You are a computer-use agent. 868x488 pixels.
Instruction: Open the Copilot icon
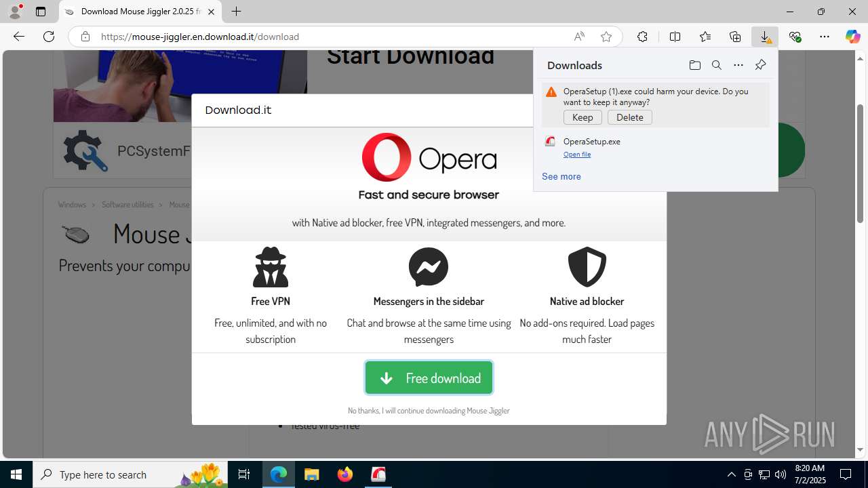coord(852,37)
